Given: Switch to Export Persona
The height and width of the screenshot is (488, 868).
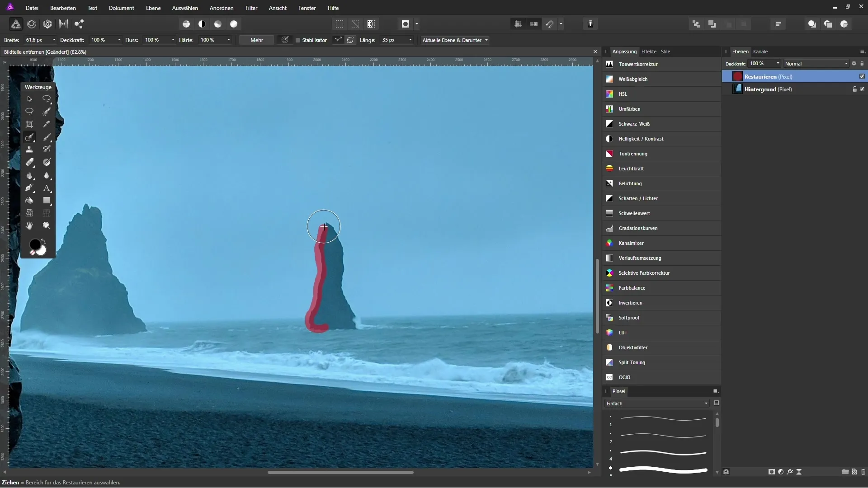Looking at the screenshot, I should click(x=79, y=24).
